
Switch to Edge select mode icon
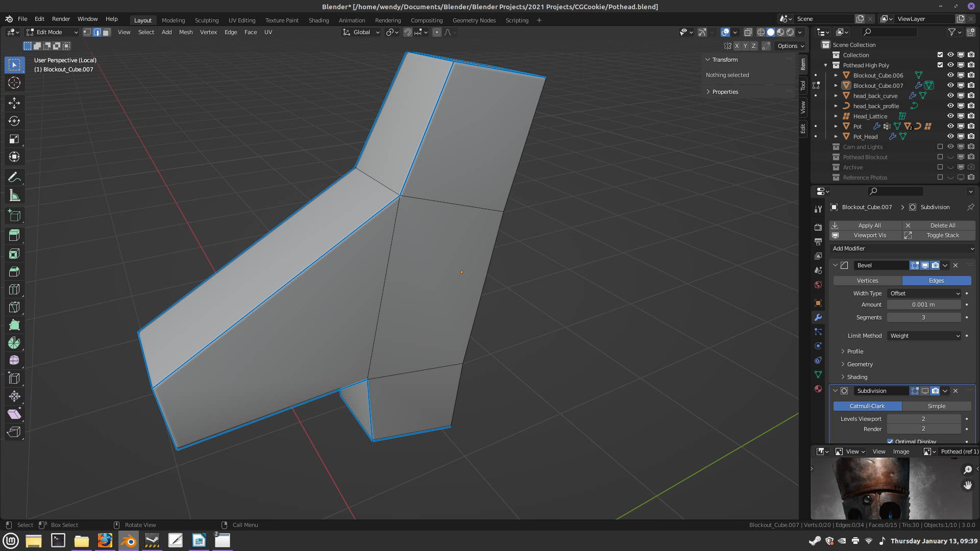pyautogui.click(x=97, y=32)
